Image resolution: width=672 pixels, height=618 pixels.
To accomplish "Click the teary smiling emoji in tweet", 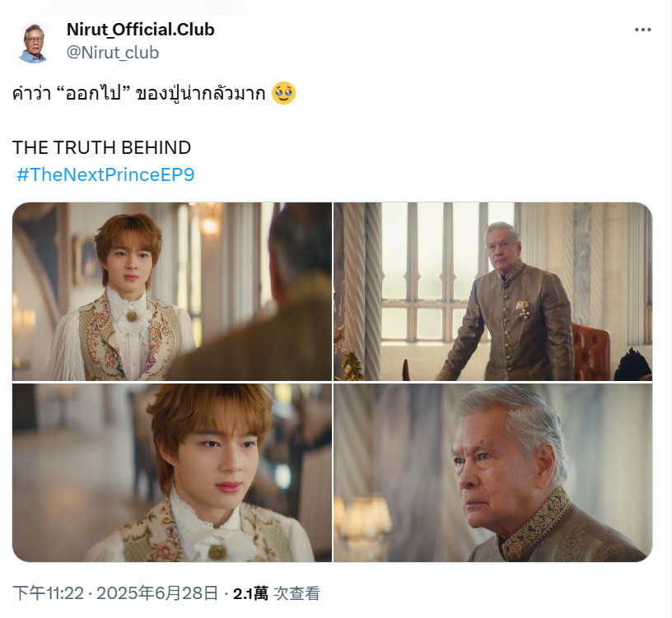I will 284,92.
